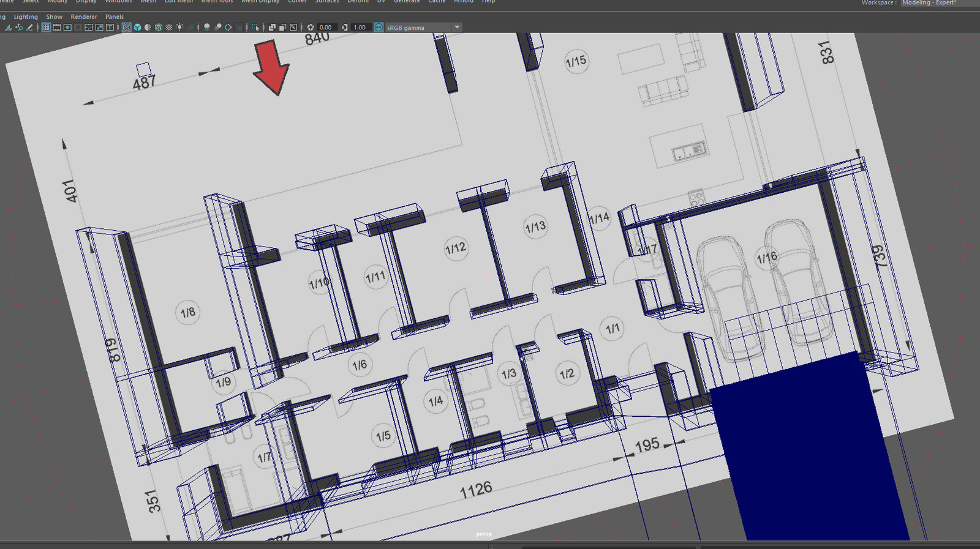980x549 pixels.
Task: Toggle the safe action overlay
Action: pos(99,28)
